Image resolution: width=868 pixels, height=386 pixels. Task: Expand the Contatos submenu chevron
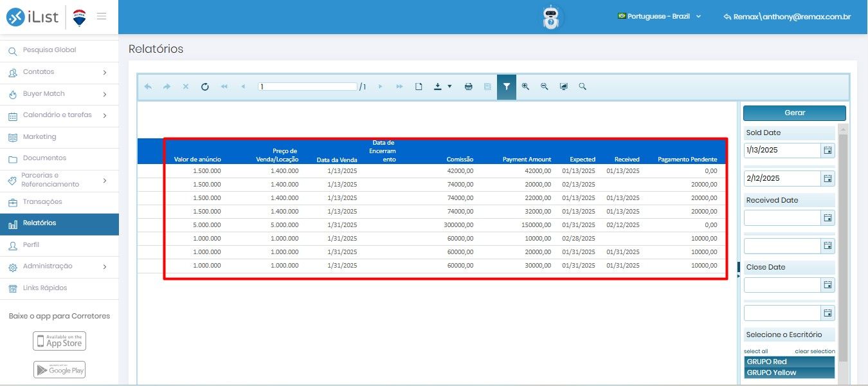105,73
